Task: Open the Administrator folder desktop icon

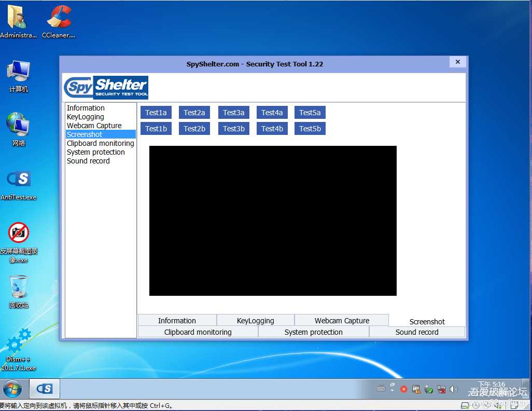Action: [19, 18]
